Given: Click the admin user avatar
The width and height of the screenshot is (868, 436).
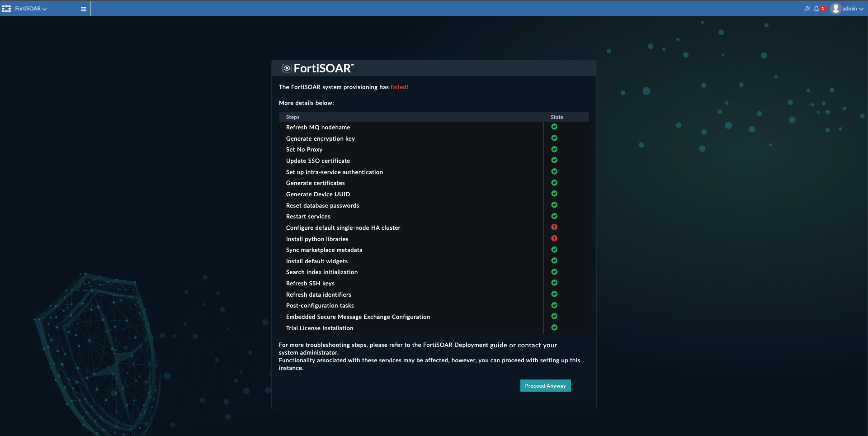Looking at the screenshot, I should pos(836,9).
